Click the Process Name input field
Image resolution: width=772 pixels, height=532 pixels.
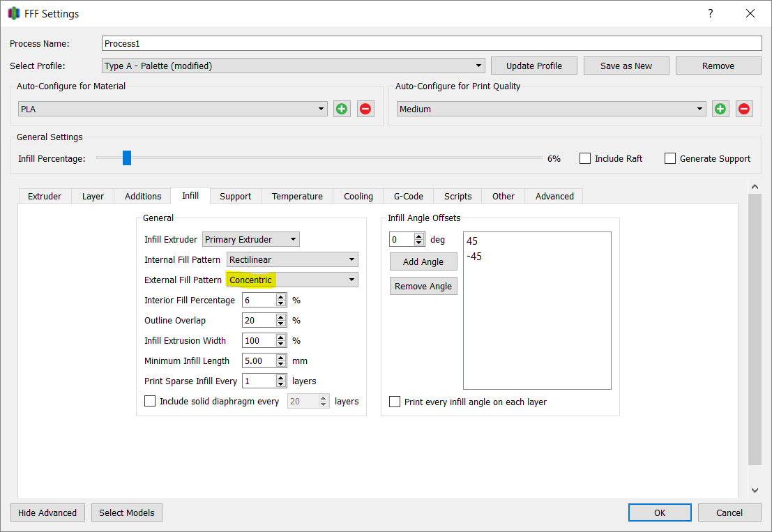tap(432, 43)
